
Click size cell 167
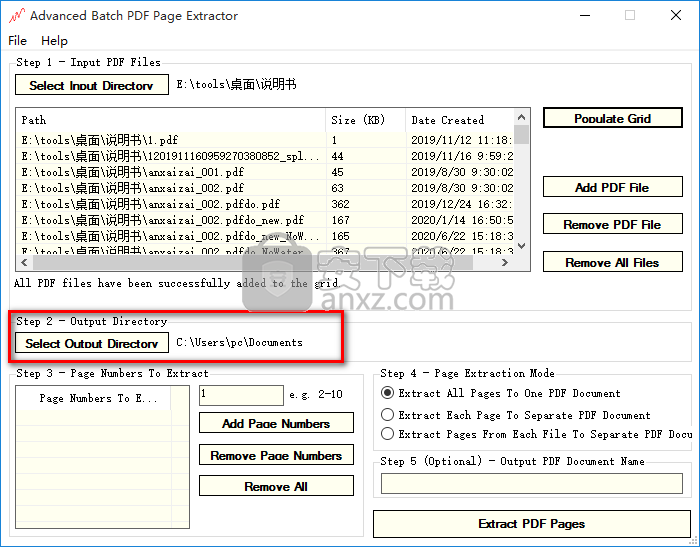[x=366, y=220]
